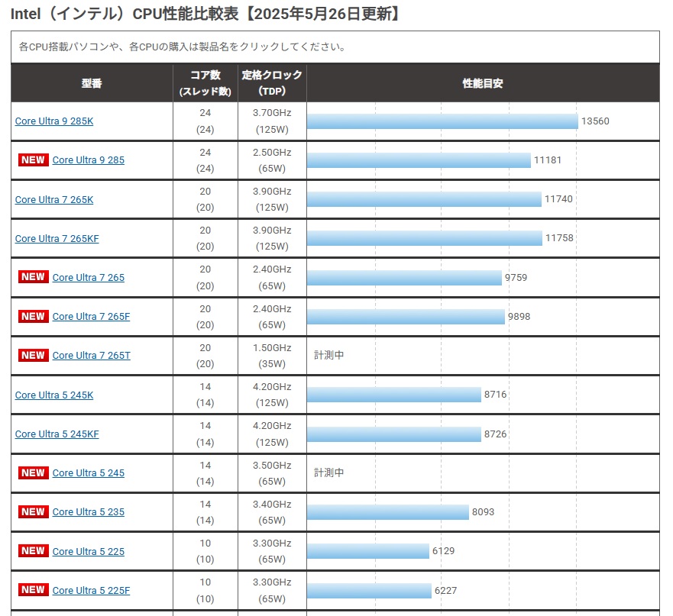
Task: Click the 3.70GHz (125W) clock cell
Action: point(272,121)
